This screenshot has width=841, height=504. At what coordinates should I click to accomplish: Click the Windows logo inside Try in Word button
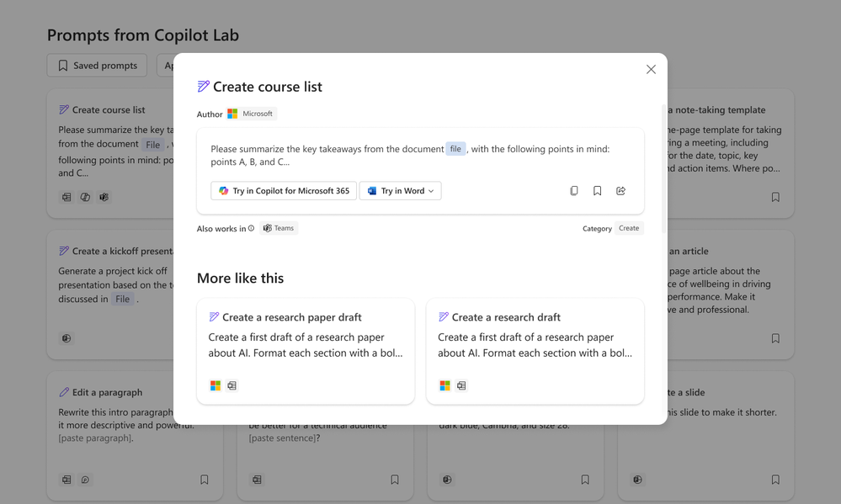pyautogui.click(x=372, y=191)
